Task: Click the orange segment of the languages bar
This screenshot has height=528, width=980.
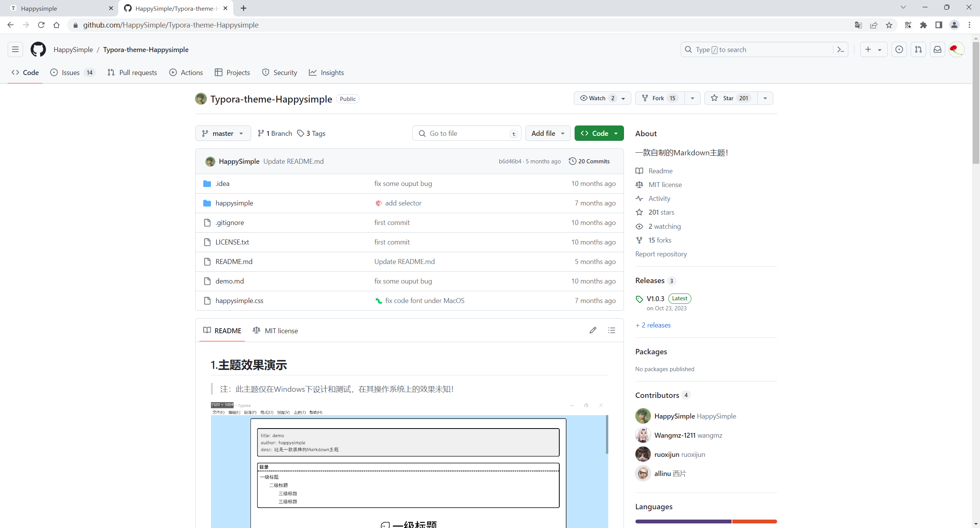Action: [x=755, y=521]
